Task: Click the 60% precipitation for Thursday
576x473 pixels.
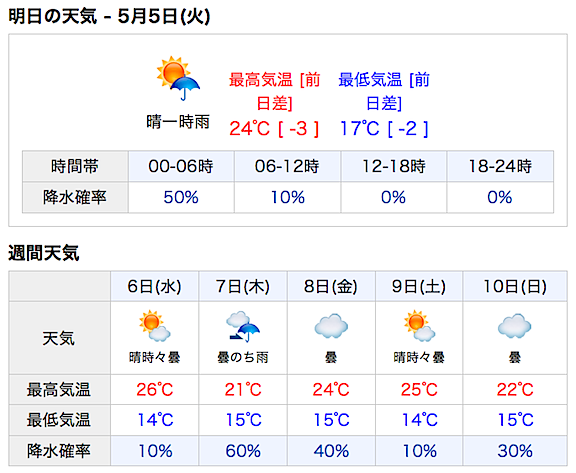Action: click(243, 451)
